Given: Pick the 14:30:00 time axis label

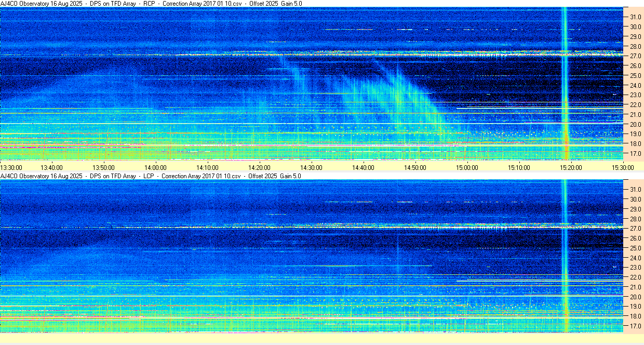Looking at the screenshot, I should pyautogui.click(x=311, y=167).
